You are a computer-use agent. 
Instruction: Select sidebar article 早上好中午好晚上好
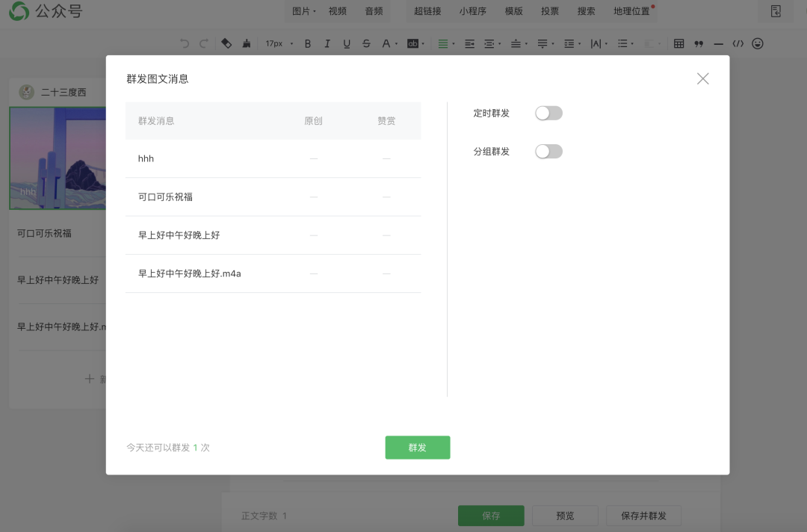pos(58,280)
